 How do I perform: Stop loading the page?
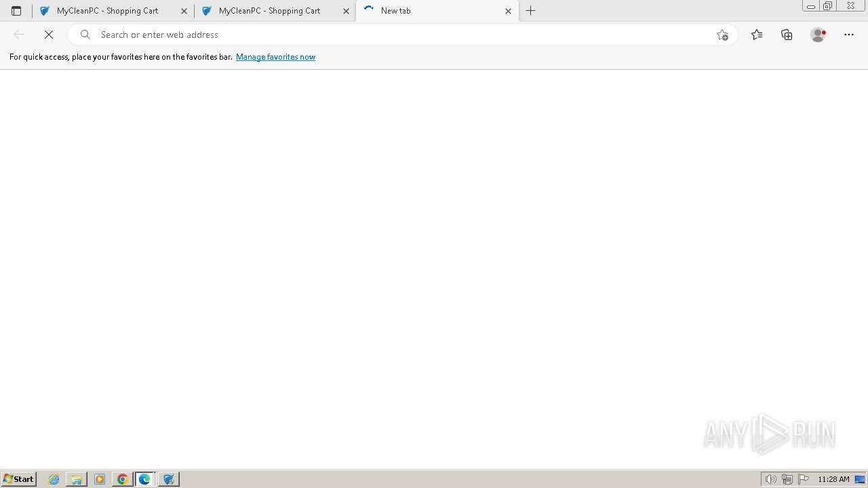tap(49, 35)
